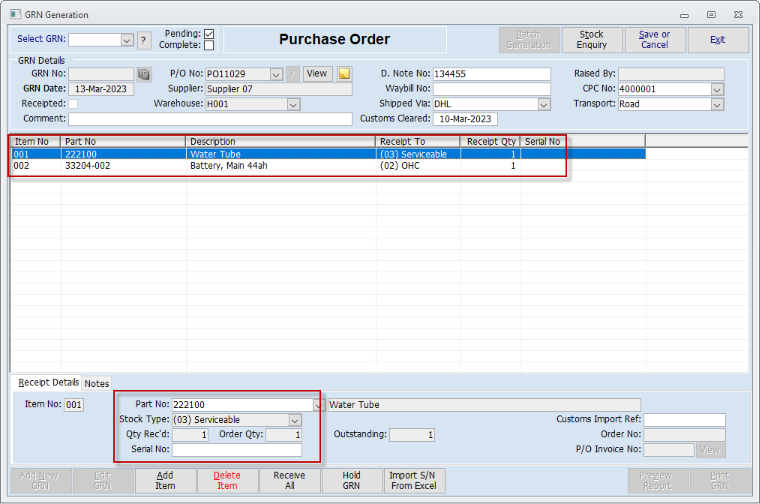
Task: Open the Transport Road dropdown
Action: 717,104
